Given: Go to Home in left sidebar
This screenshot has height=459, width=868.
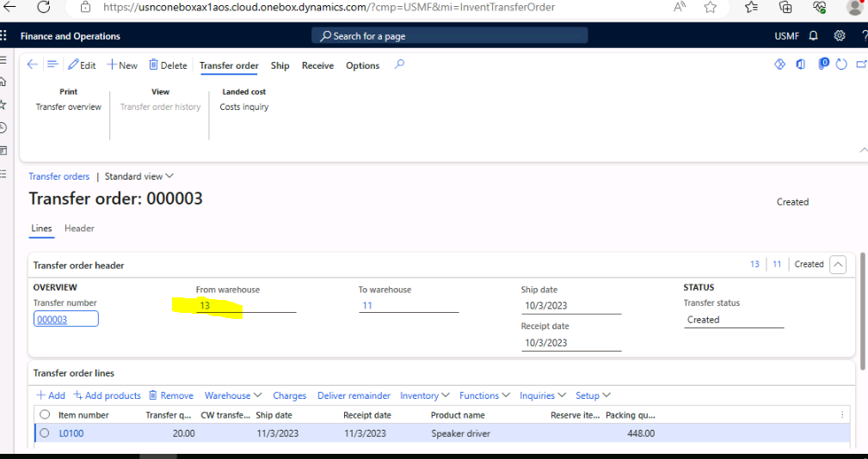Looking at the screenshot, I should point(3,82).
